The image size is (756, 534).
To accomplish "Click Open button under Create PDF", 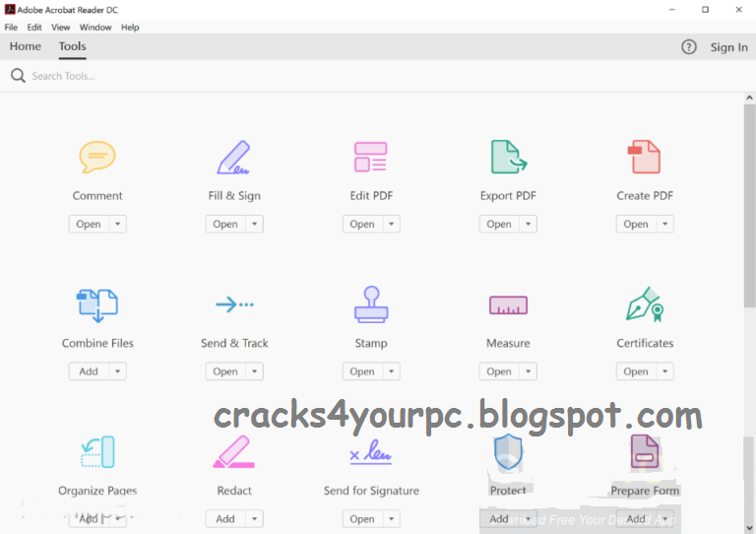I will (x=637, y=224).
